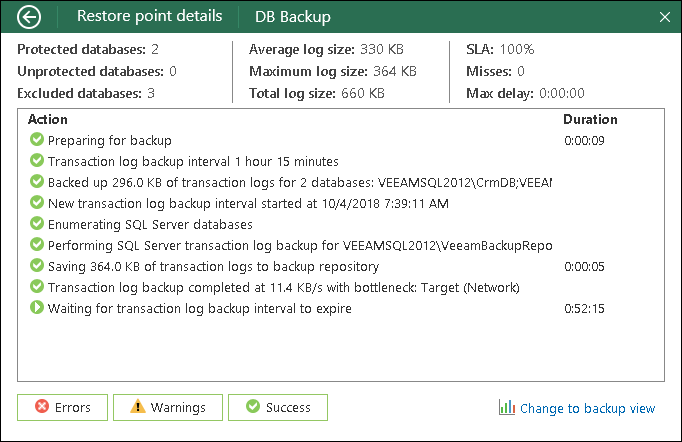The image size is (682, 442).
Task: Click success icon for Preparing for backup
Action: (x=37, y=139)
